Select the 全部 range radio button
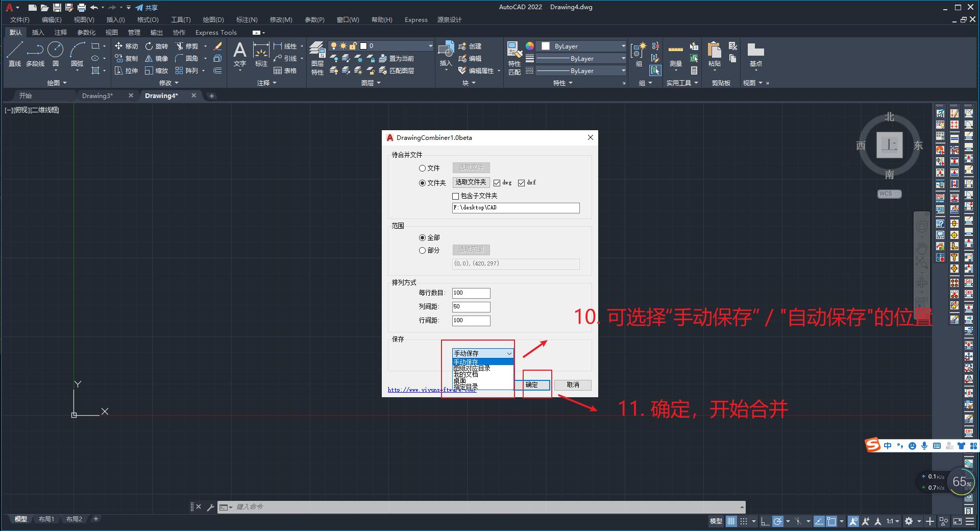This screenshot has height=531, width=980. point(422,237)
